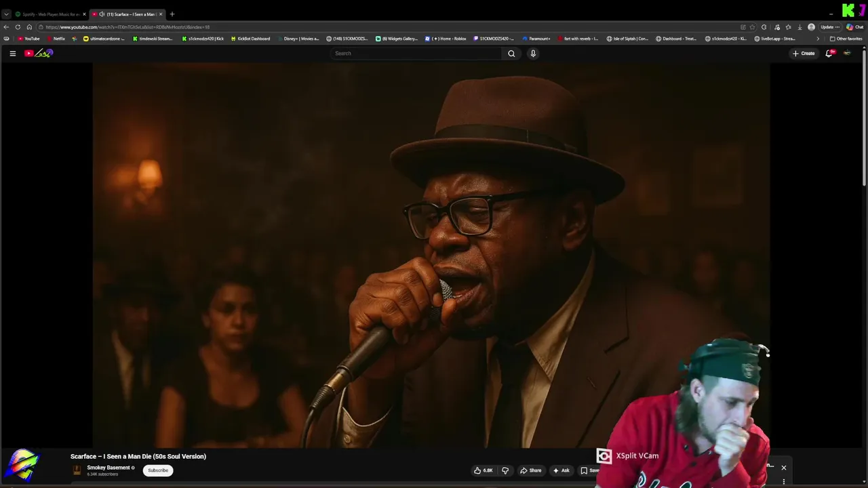Open the YouTube bookmark
This screenshot has height=488, width=868.
(29, 39)
